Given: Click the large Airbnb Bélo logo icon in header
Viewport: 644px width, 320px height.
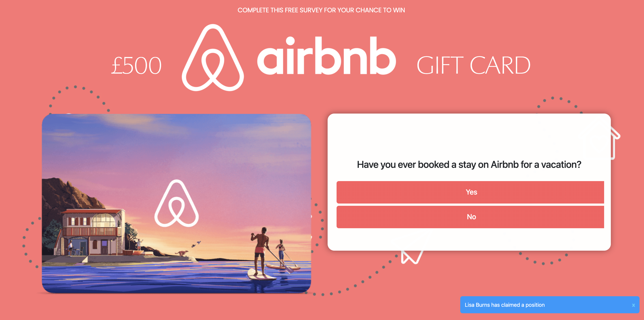Looking at the screenshot, I should tap(213, 58).
